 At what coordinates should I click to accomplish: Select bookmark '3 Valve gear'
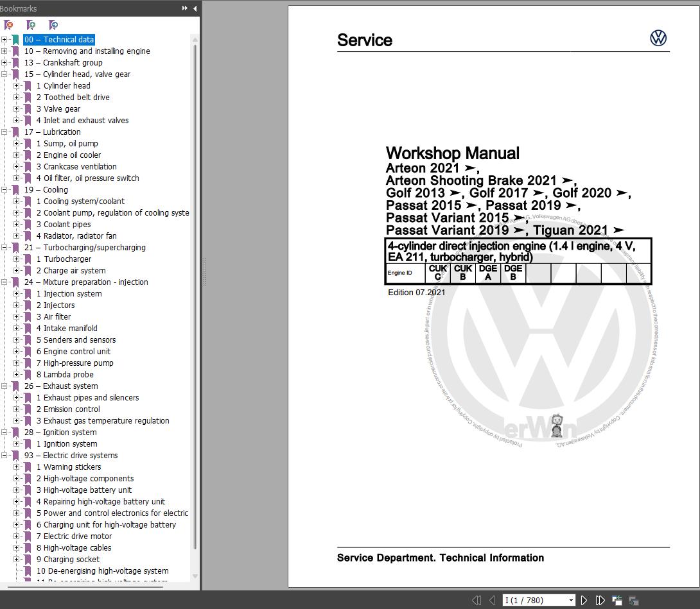point(58,109)
